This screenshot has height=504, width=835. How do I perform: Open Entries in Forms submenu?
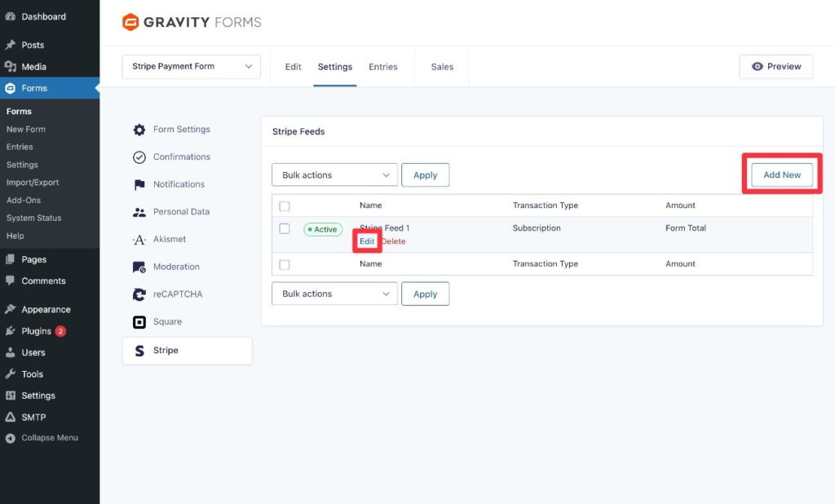(20, 147)
